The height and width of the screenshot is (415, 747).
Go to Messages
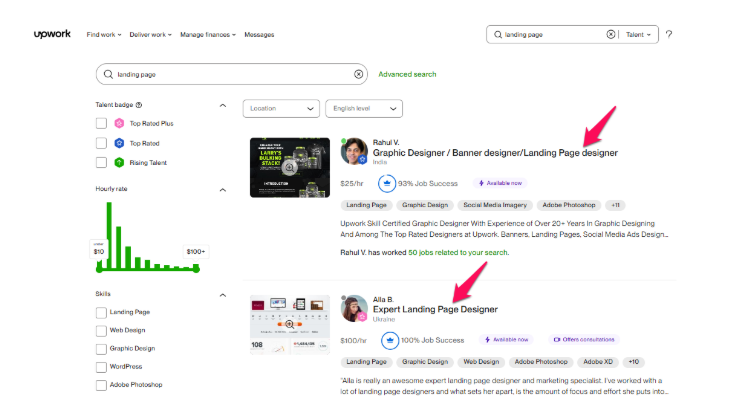click(x=259, y=34)
